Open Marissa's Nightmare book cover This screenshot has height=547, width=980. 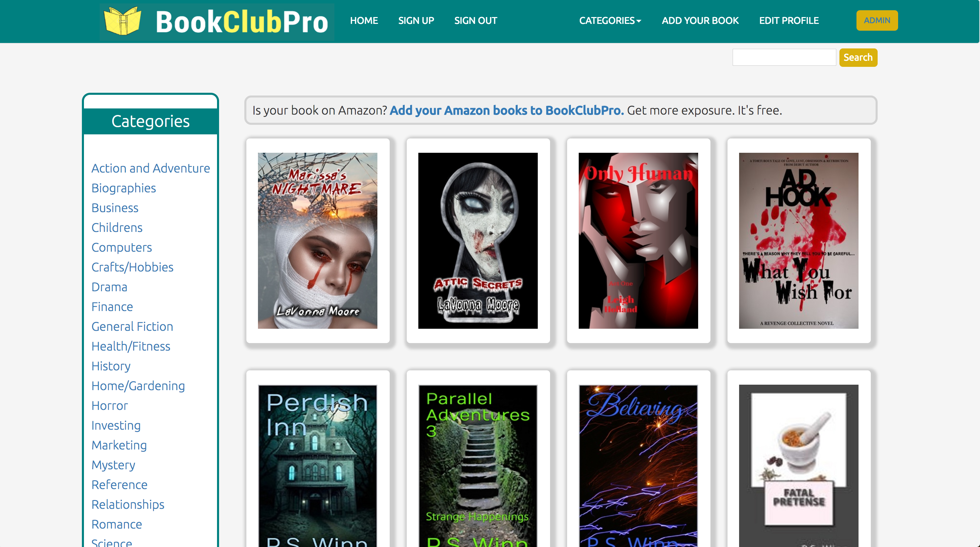(x=317, y=241)
